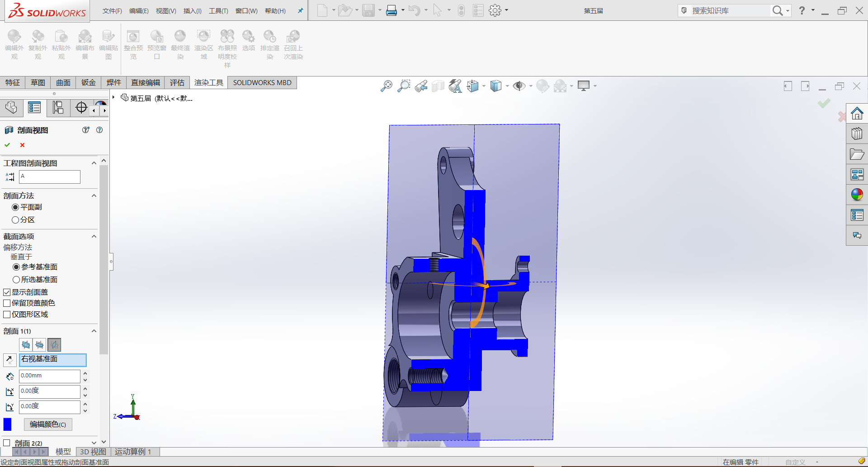Collapse the 剖面 1 section
Viewport: 868px width, 467px height.
point(94,331)
